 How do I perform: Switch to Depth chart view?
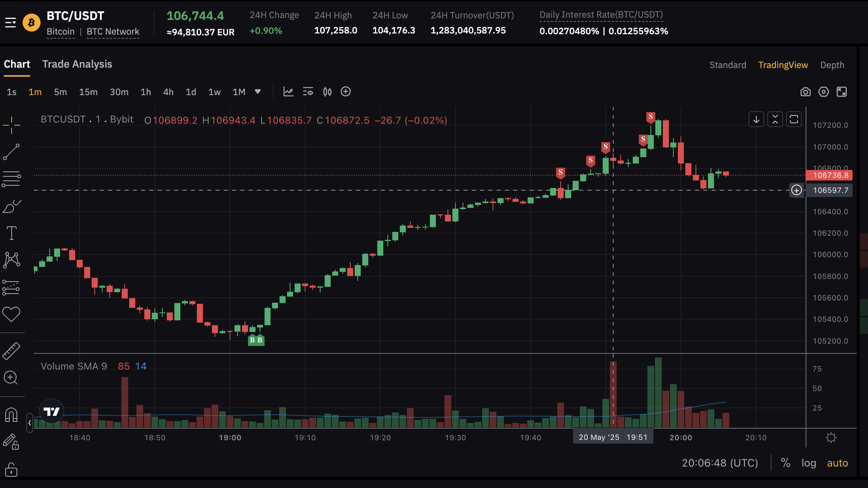(x=832, y=65)
